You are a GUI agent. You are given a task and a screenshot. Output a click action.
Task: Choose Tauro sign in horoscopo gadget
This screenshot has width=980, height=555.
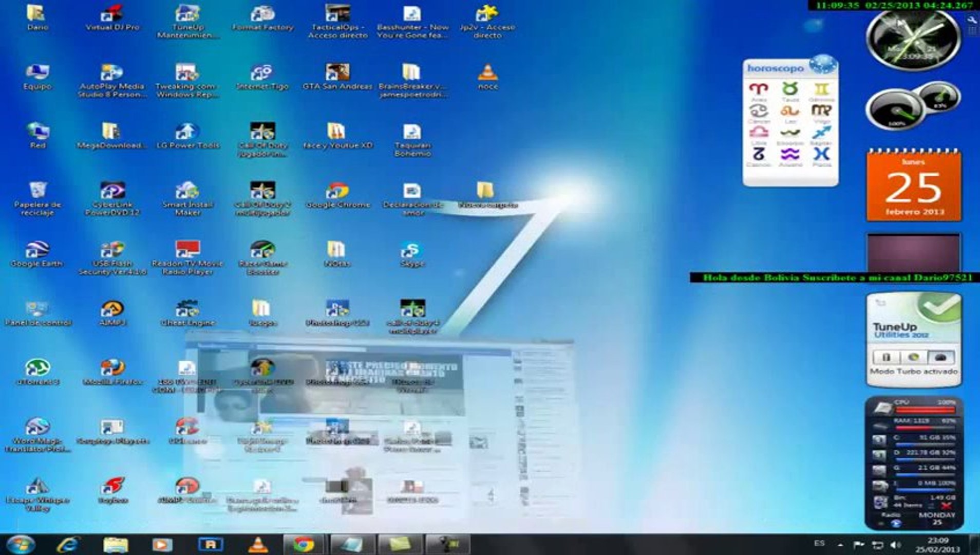[790, 91]
